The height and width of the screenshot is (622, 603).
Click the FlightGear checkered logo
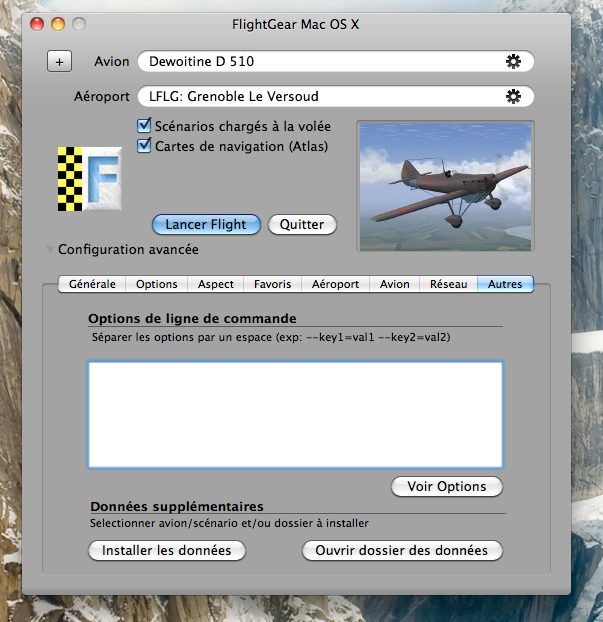coord(90,179)
